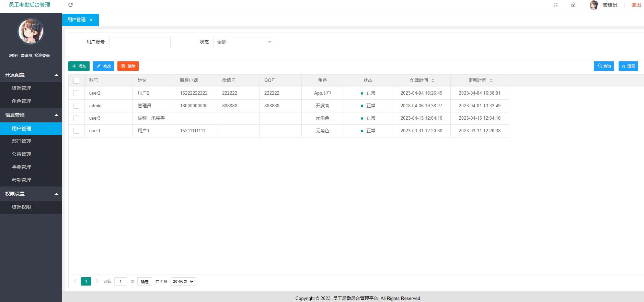Click the 重置 reset button
Image resolution: width=644 pixels, height=302 pixels.
(x=628, y=66)
